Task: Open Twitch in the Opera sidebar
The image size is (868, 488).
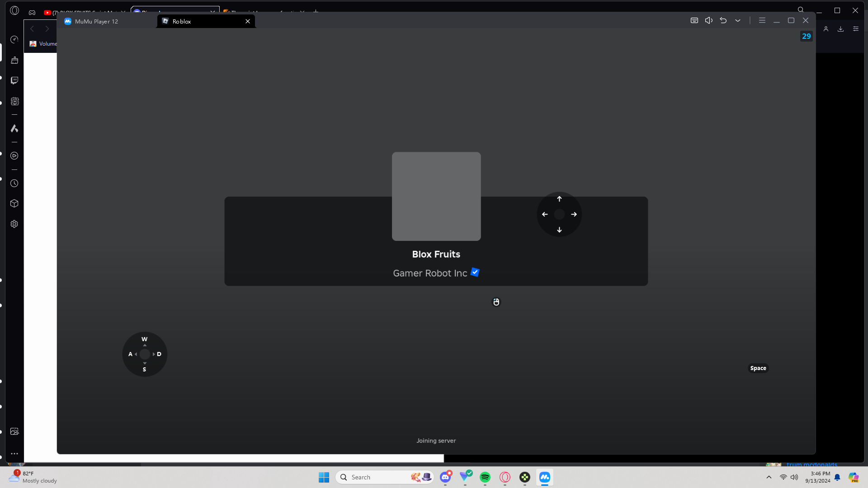Action: [14, 80]
